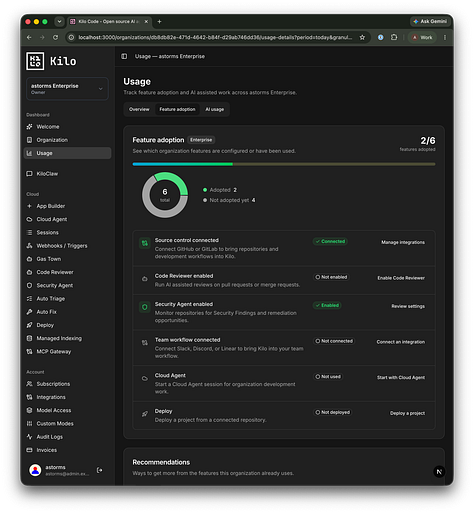Click the Enterprise badge beside Feature adoption
The image size is (474, 513).
pyautogui.click(x=201, y=140)
